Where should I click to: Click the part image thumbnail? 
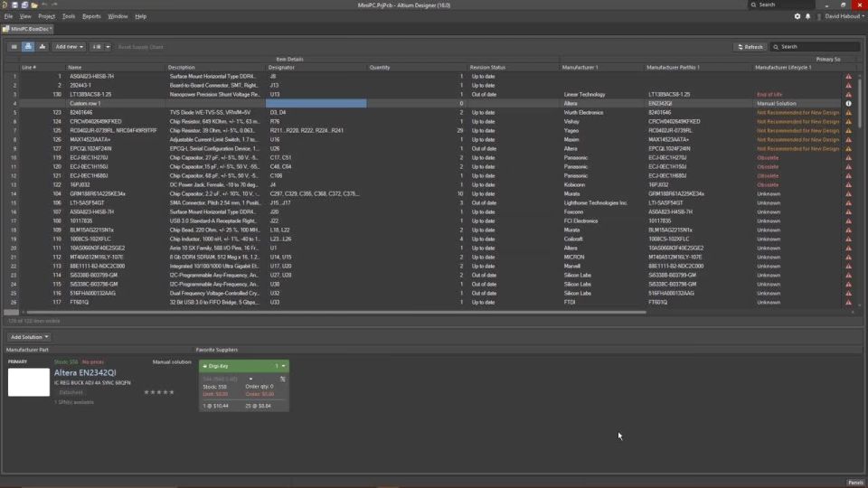[29, 381]
